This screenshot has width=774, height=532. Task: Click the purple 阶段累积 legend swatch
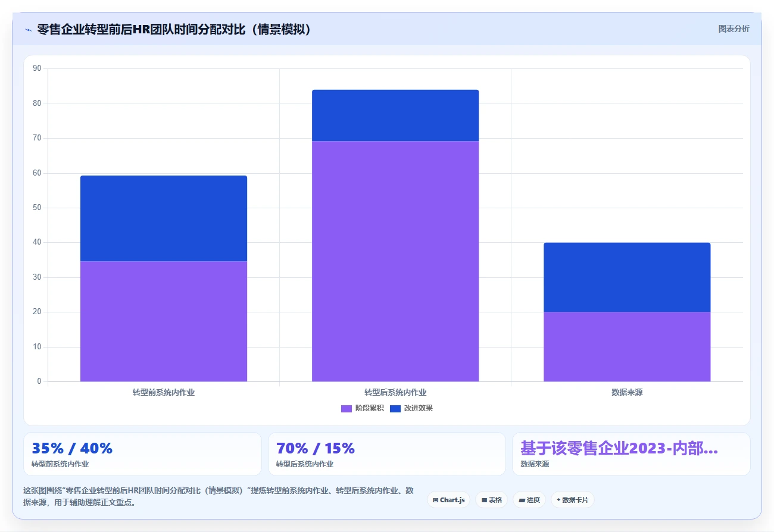pos(347,409)
